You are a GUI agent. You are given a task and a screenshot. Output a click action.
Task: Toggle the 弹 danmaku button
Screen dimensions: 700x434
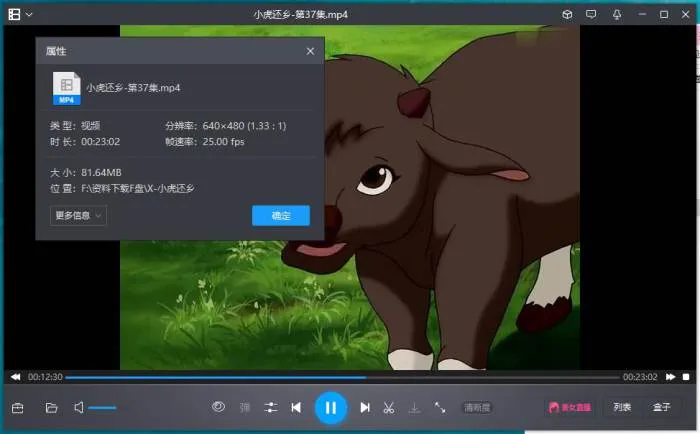[x=245, y=407]
